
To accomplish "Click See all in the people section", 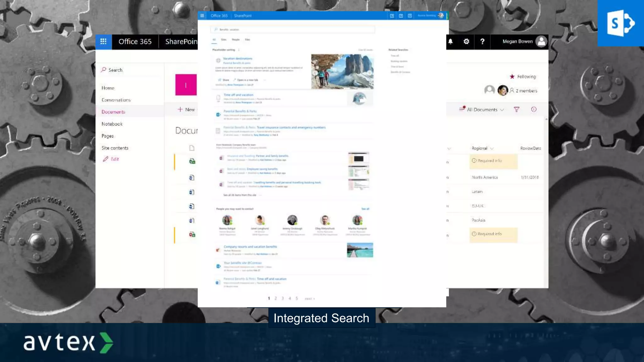I will click(365, 209).
